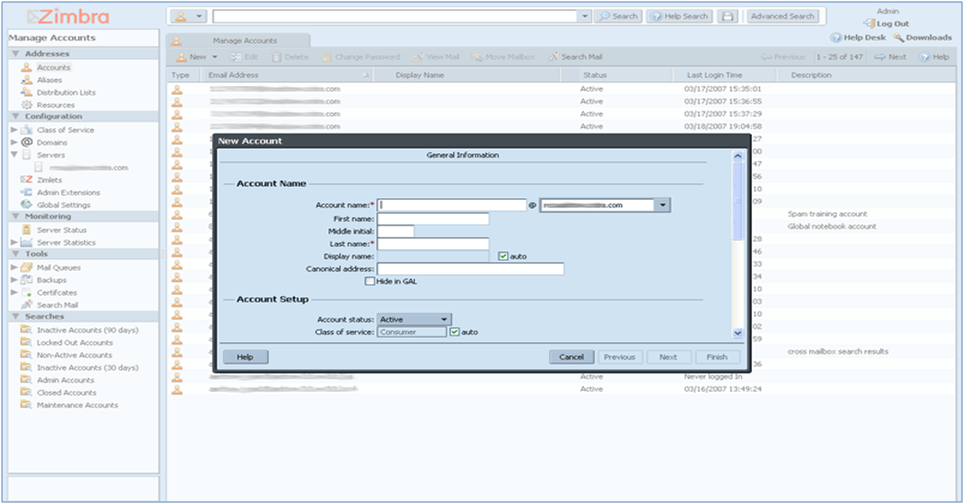The width and height of the screenshot is (964, 504).
Task: Click the dialog scroll down arrow
Action: (x=738, y=333)
